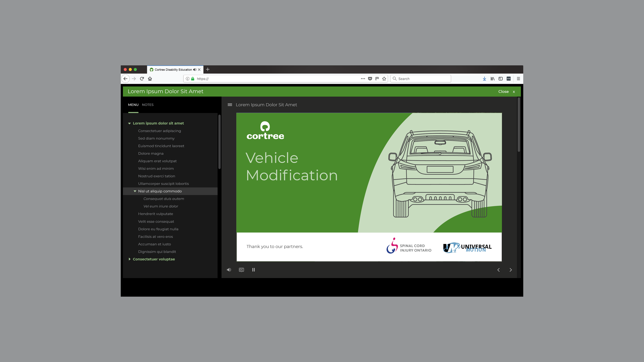This screenshot has width=644, height=362.
Task: Switch to the NOTES tab
Action: click(x=148, y=105)
